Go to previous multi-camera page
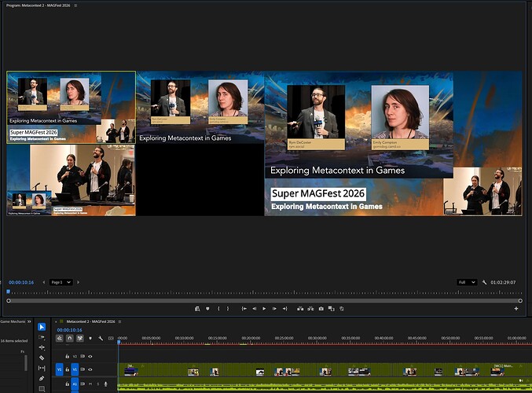This screenshot has width=532, height=393. (x=44, y=282)
